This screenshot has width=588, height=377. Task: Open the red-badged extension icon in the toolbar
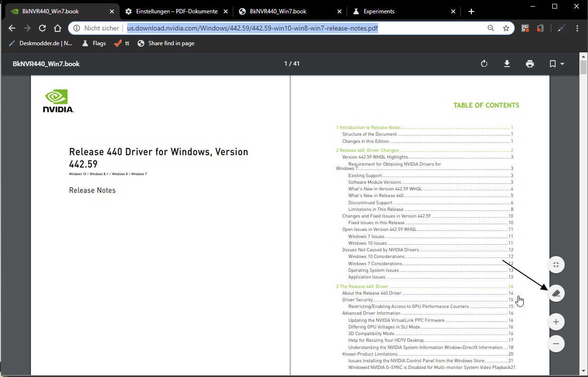(525, 28)
